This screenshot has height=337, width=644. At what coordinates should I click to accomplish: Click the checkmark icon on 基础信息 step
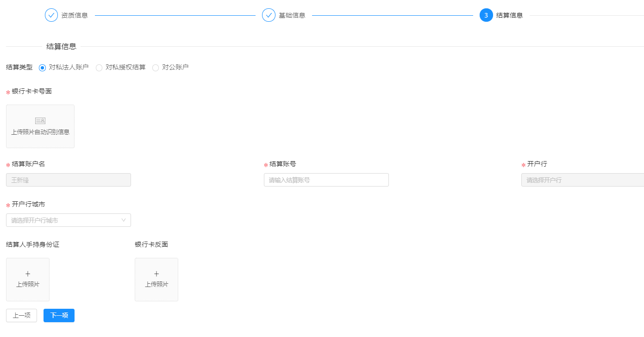[269, 15]
